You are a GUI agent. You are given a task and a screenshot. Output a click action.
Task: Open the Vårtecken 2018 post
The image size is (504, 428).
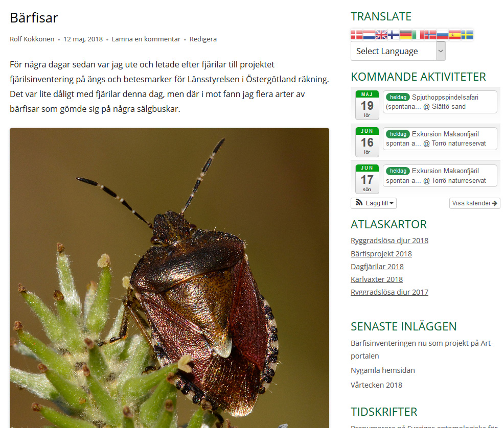click(x=376, y=385)
